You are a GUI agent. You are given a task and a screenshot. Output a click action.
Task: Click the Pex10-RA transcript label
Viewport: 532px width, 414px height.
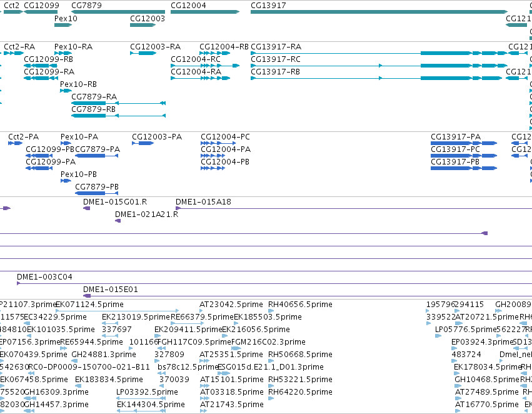point(73,46)
